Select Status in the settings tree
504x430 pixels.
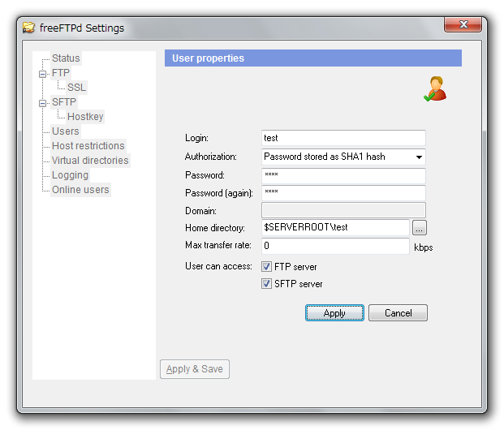tap(66, 58)
